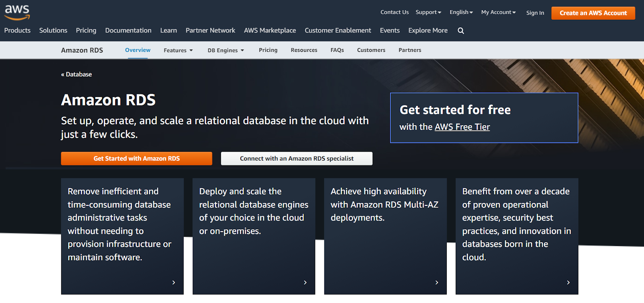This screenshot has height=303, width=644.
Task: Open the Learn menu
Action: 169,31
